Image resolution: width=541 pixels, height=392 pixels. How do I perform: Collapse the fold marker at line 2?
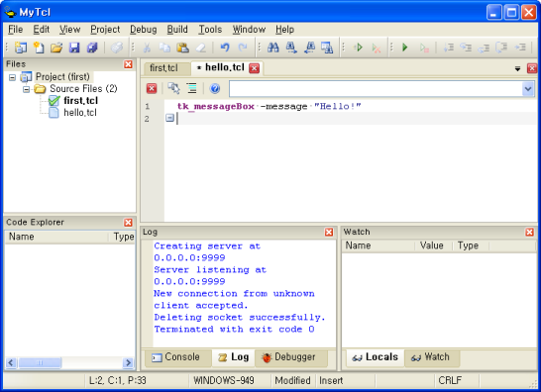point(169,118)
